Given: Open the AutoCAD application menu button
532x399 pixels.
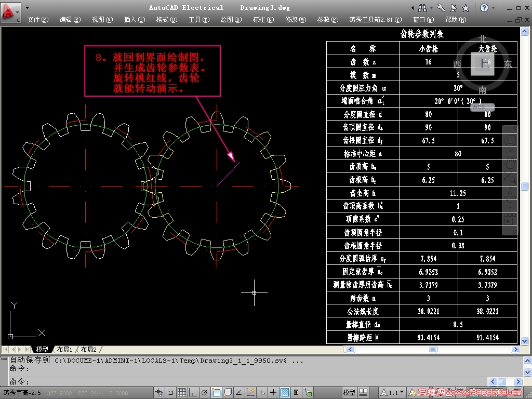Looking at the screenshot, I should pyautogui.click(x=10, y=12).
